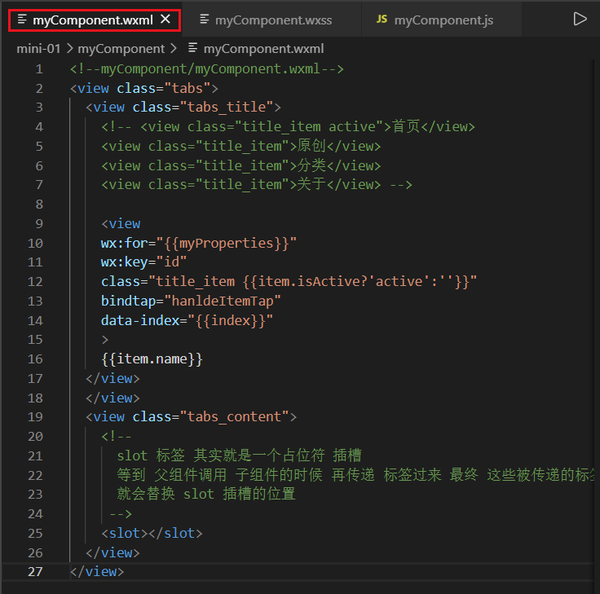Click class="tabs" on line 2

[x=163, y=88]
